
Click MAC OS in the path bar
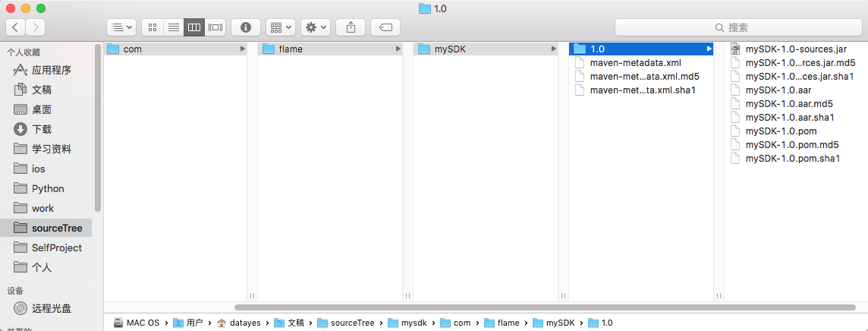tap(136, 323)
